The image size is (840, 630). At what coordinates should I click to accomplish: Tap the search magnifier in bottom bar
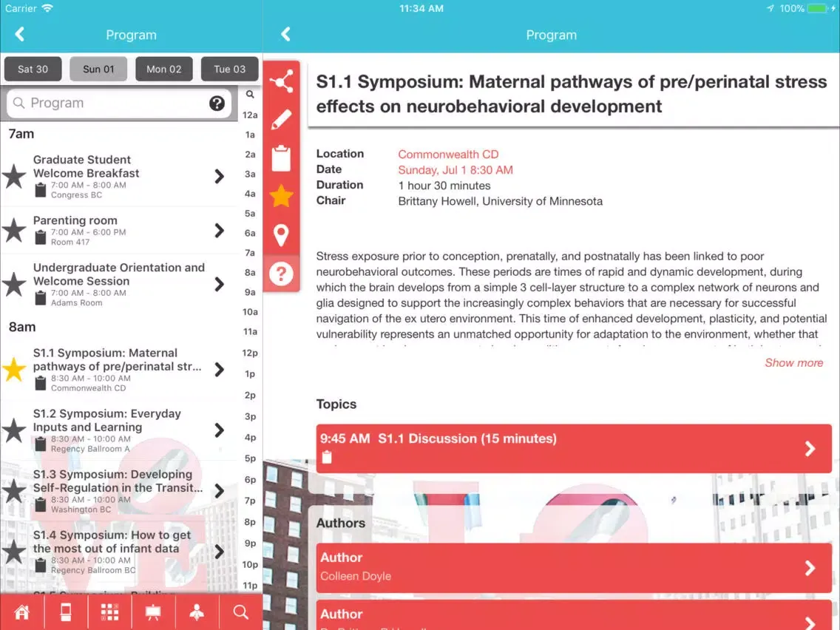tap(240, 612)
